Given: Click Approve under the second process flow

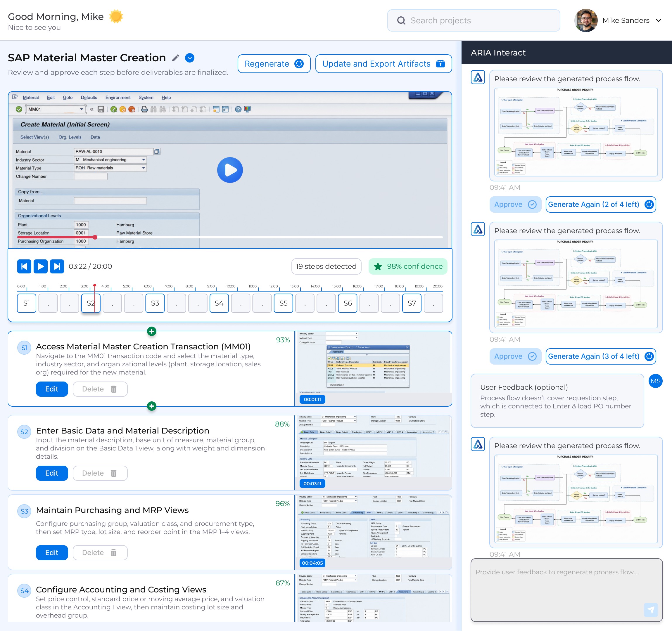Looking at the screenshot, I should (515, 356).
